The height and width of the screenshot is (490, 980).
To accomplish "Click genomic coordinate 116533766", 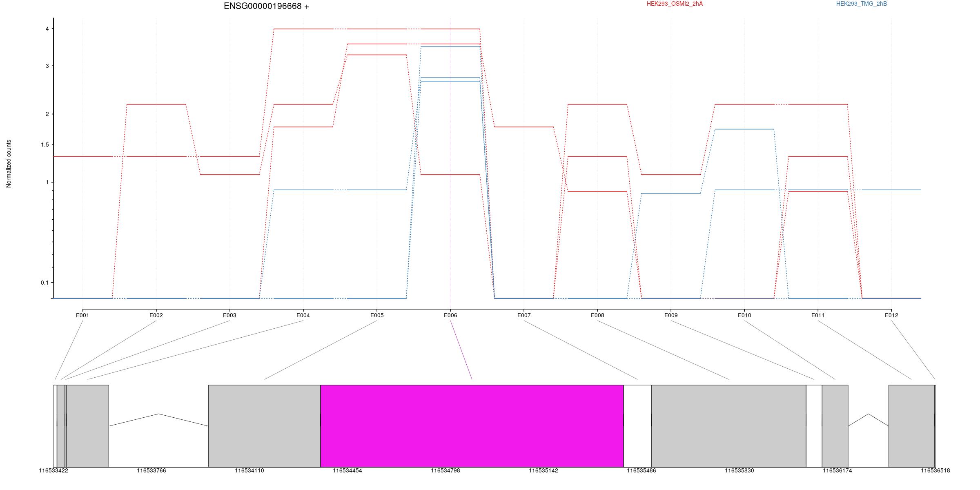I will coord(151,471).
